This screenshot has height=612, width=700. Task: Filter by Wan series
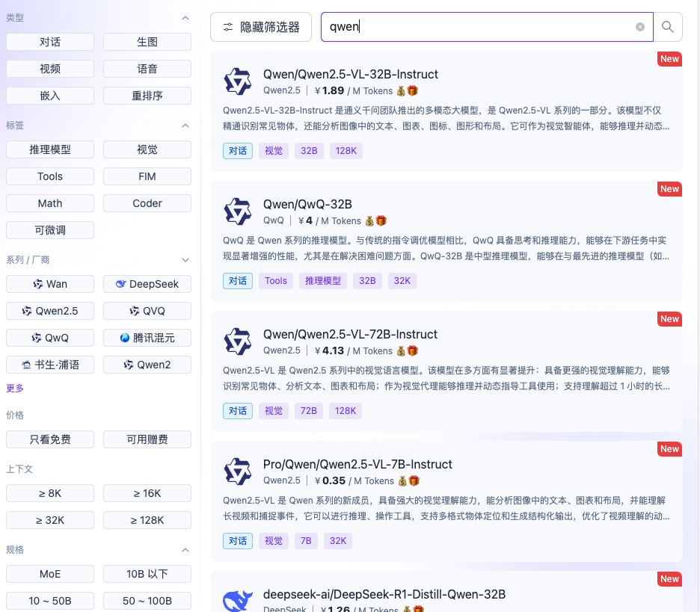tap(50, 284)
